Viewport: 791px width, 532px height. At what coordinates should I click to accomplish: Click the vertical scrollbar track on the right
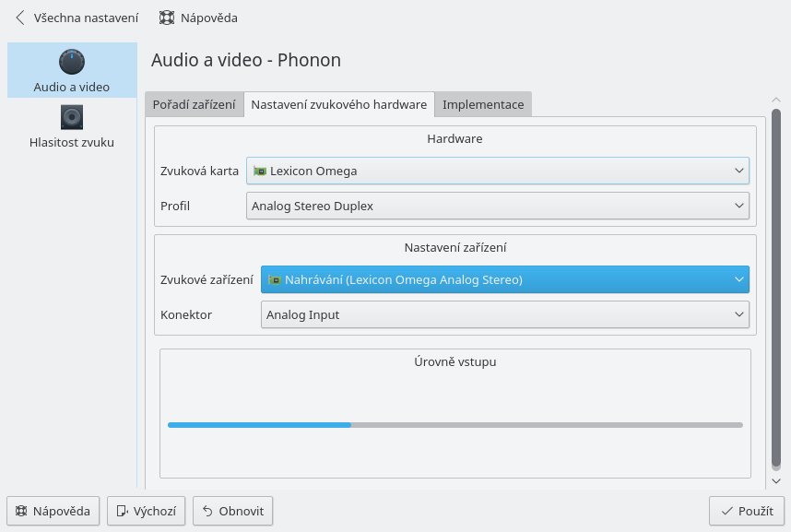click(x=776, y=286)
